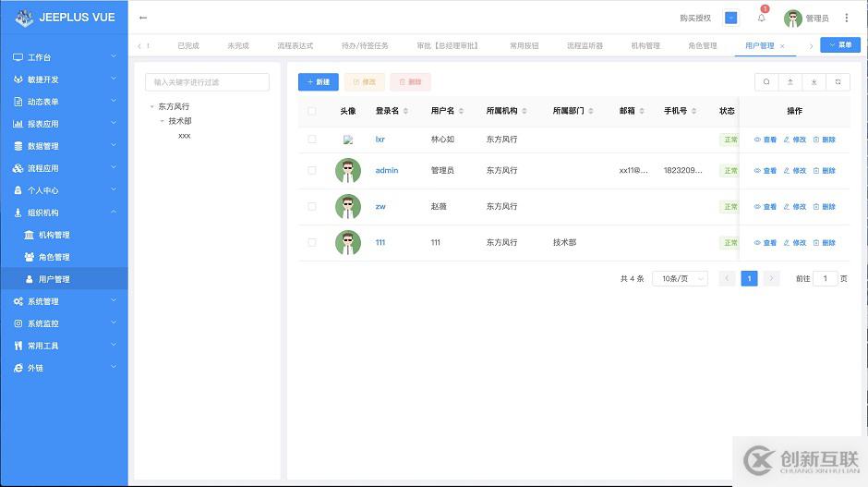Click the notification bell icon

[x=762, y=18]
